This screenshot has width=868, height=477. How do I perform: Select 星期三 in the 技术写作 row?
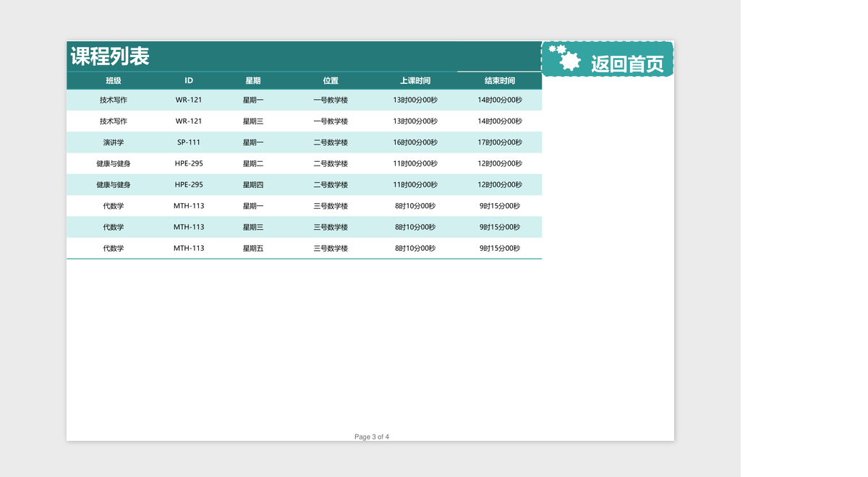253,121
